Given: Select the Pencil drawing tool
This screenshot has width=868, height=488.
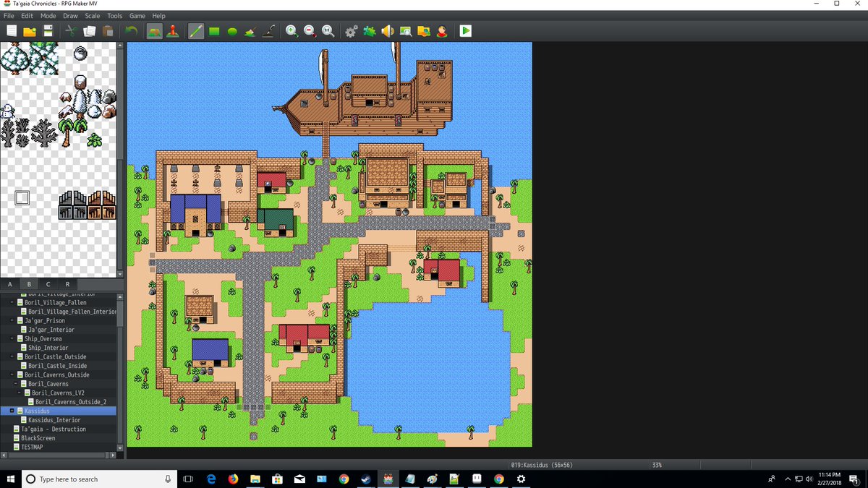Looking at the screenshot, I should pos(196,31).
